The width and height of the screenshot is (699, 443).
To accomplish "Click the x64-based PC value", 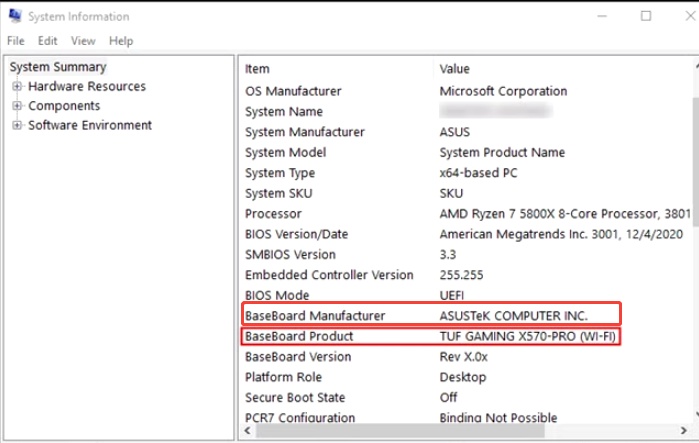I will pos(478,173).
